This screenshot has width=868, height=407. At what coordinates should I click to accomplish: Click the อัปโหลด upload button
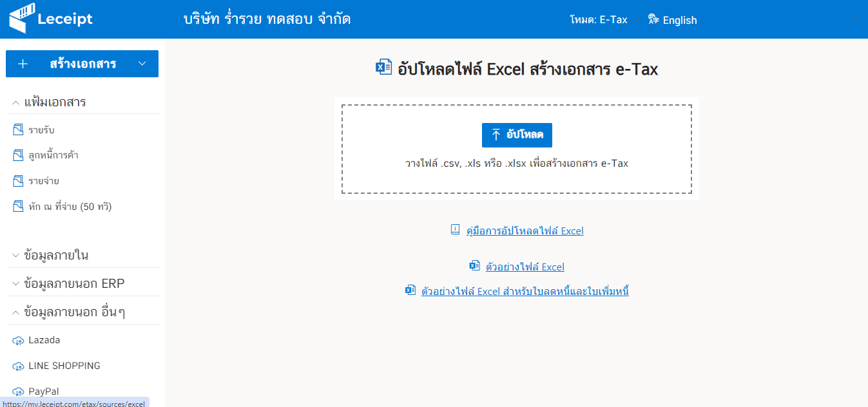pyautogui.click(x=517, y=135)
